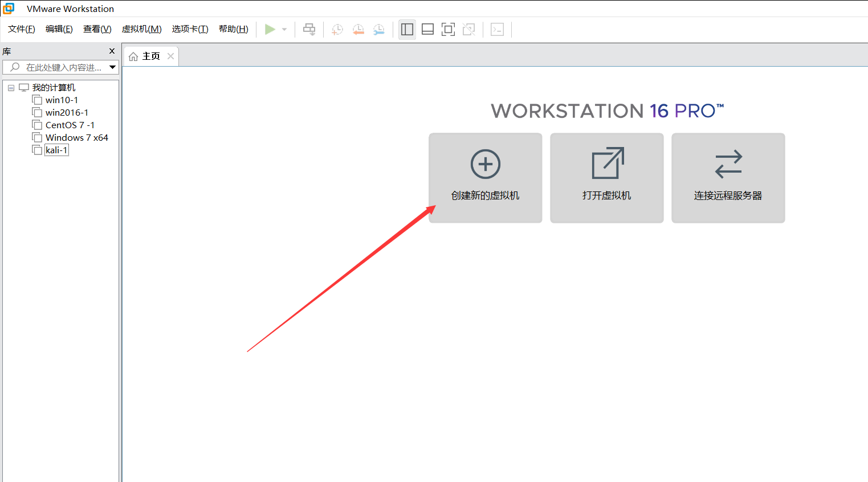Open the 编辑(E) menu
Viewport: 868px width, 482px height.
coord(59,29)
